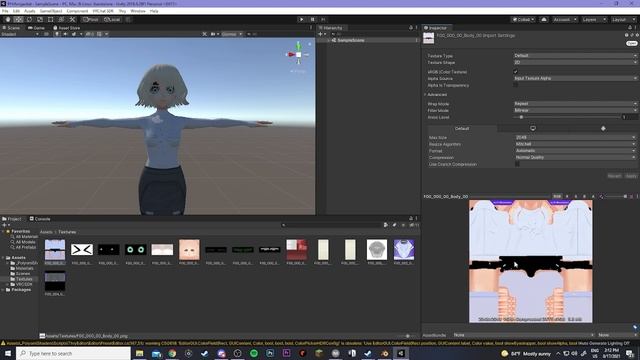Image resolution: width=640 pixels, height=360 pixels.
Task: Lock the Hierarchy panel
Action: click(x=411, y=28)
